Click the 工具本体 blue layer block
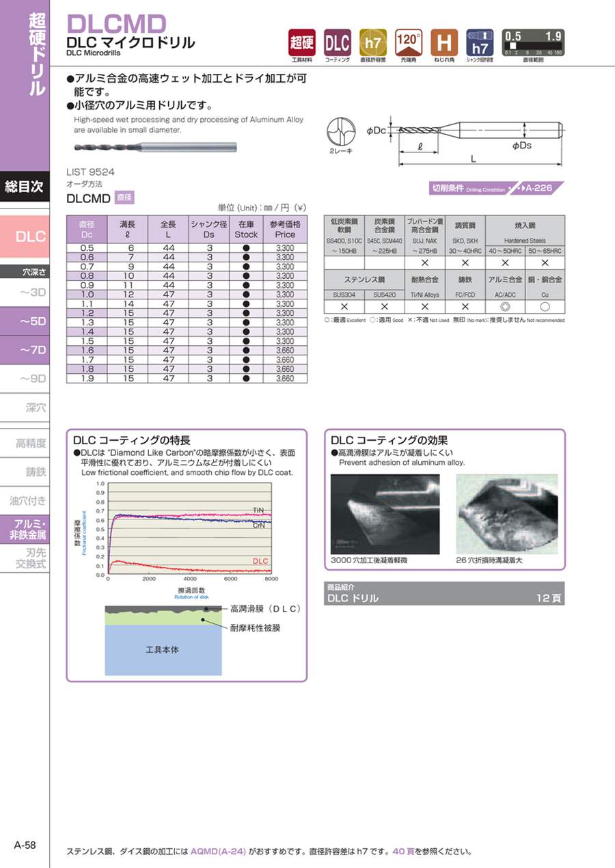The width and height of the screenshot is (615, 868). click(x=163, y=649)
